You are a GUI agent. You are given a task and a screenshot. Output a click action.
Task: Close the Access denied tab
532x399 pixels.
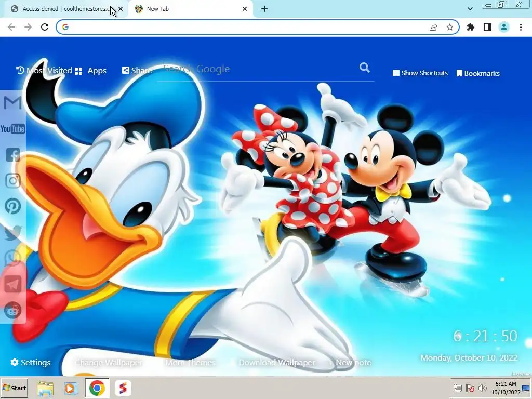[121, 9]
